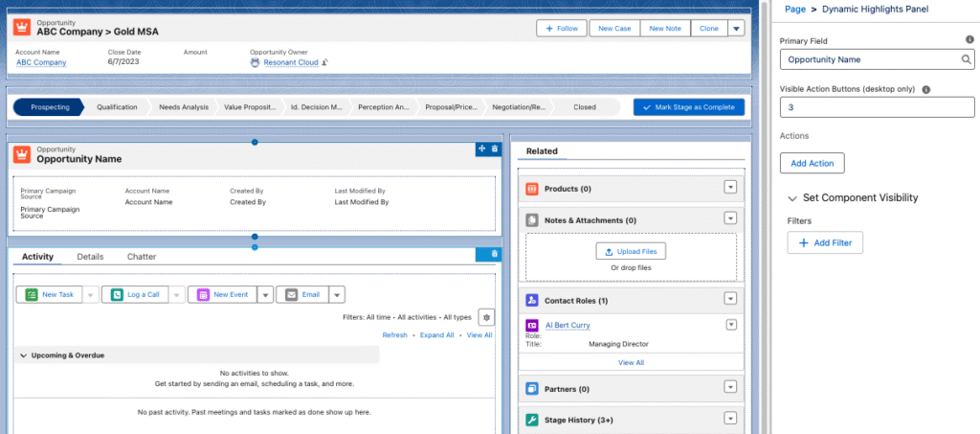
Task: Switch to the Chatter tab
Action: pos(141,257)
